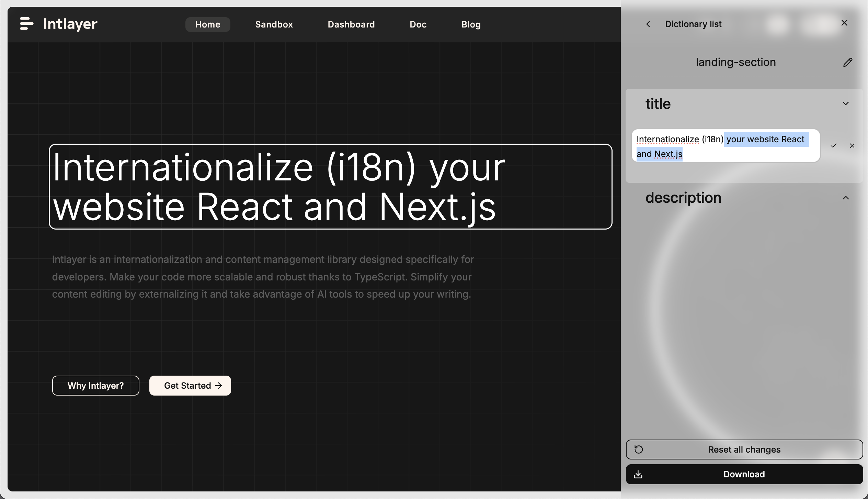Switch to the Blog tab
Viewport: 868px width, 499px height.
(x=471, y=24)
